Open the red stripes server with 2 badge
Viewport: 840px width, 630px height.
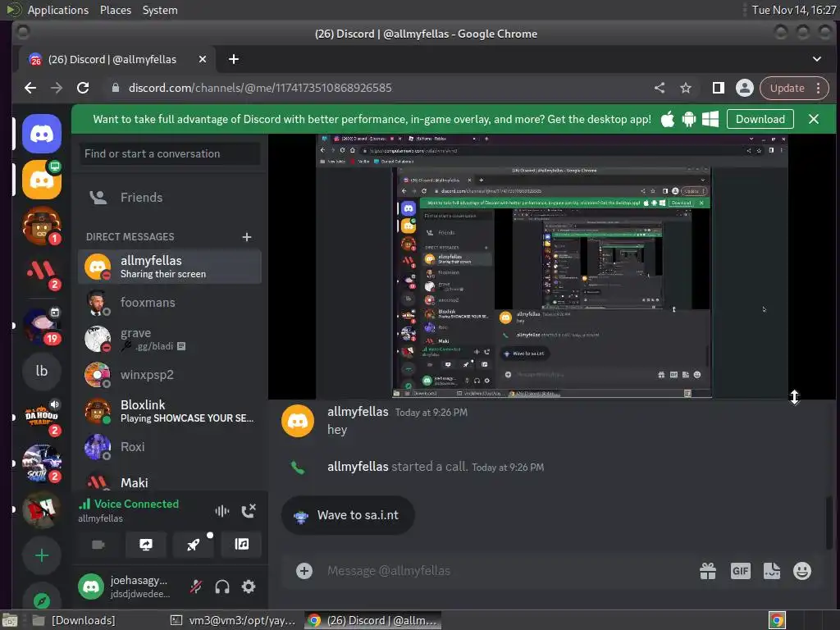42,272
